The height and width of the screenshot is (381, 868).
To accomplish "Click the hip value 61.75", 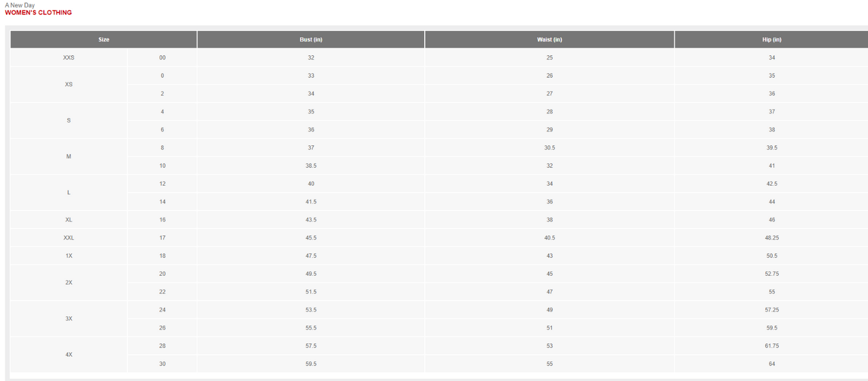I will (x=771, y=346).
